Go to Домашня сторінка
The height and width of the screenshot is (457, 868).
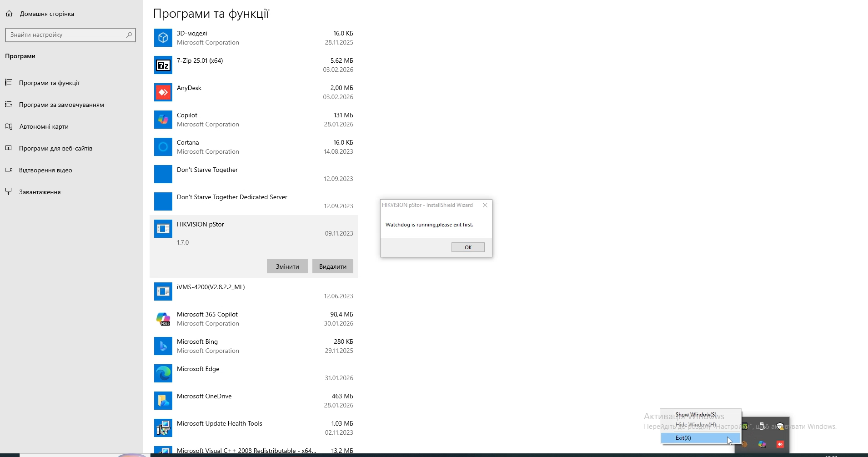coord(47,14)
